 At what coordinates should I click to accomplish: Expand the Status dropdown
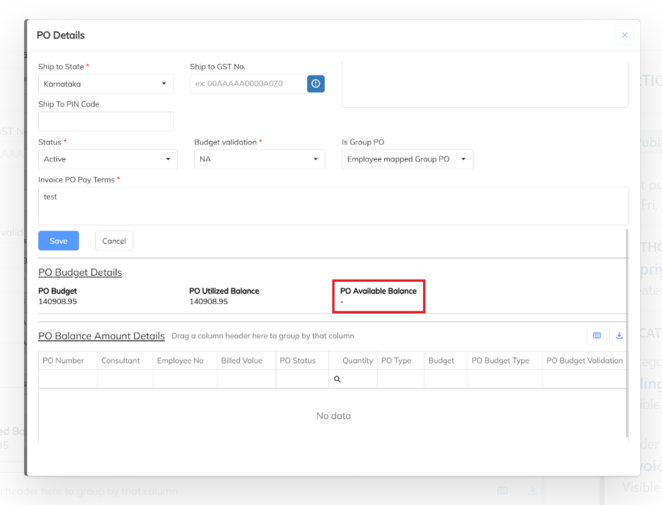pos(108,159)
